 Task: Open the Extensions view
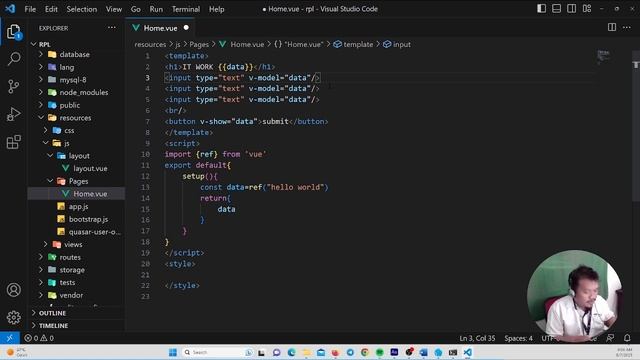coord(13,142)
